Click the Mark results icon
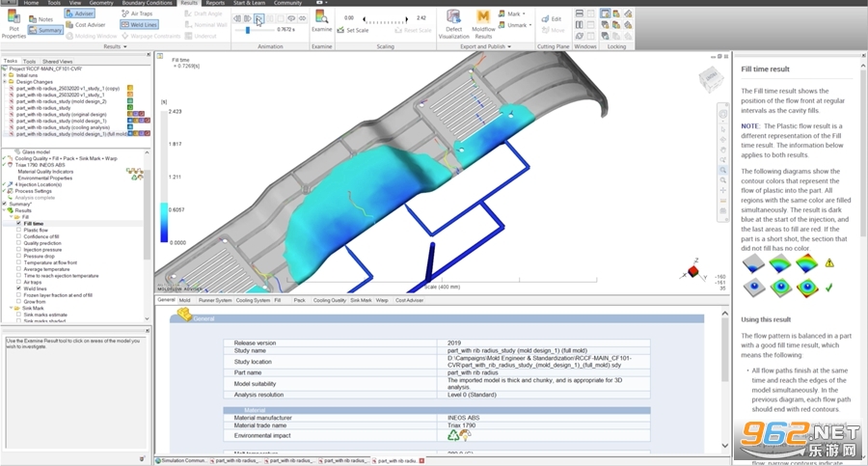Viewport: 868px width, 466px height. tap(502, 14)
